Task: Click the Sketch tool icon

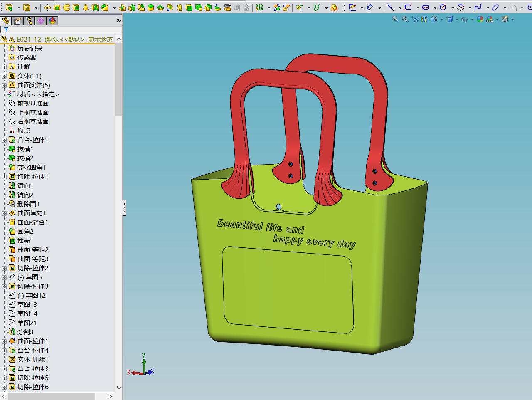Action: [352, 7]
